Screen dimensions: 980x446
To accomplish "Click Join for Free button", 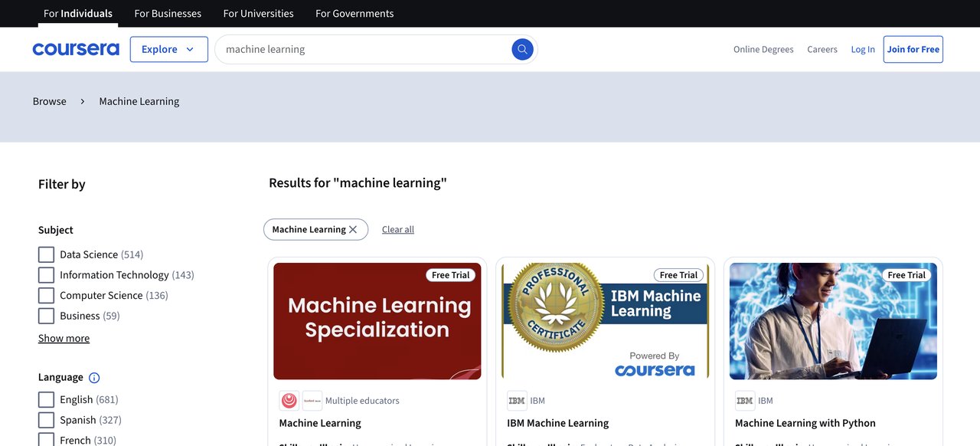I will coord(913,50).
